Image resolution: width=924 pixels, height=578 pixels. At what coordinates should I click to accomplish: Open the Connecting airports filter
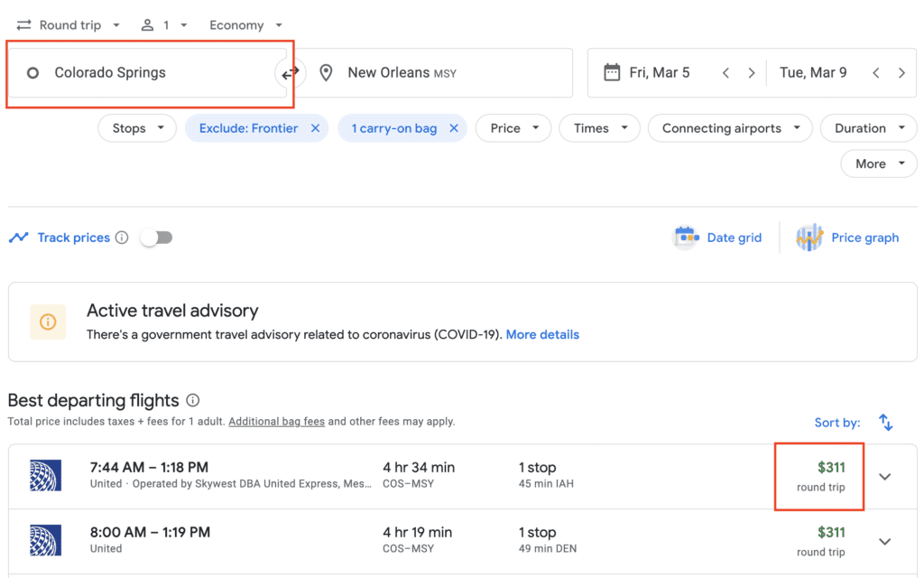(x=730, y=128)
